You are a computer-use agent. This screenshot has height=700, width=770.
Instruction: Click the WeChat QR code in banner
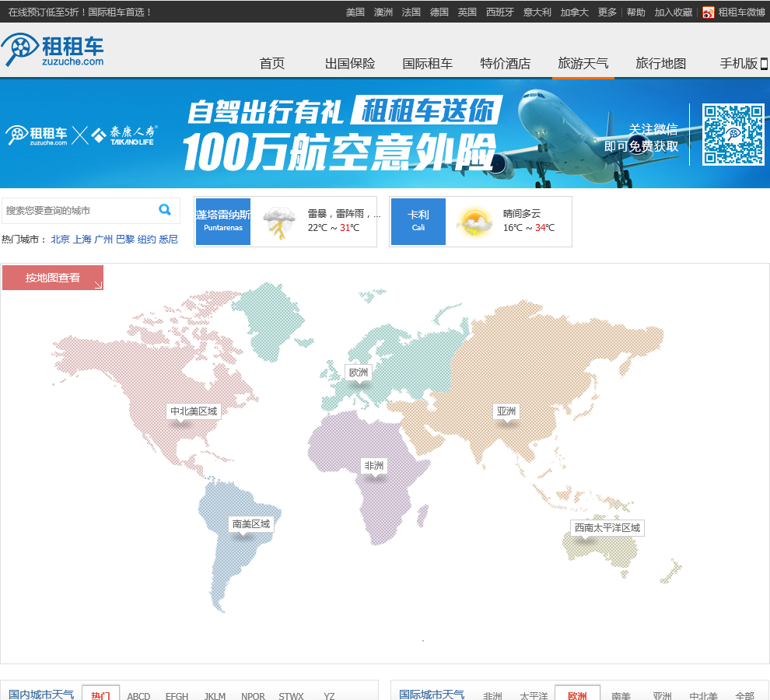pyautogui.click(x=733, y=135)
